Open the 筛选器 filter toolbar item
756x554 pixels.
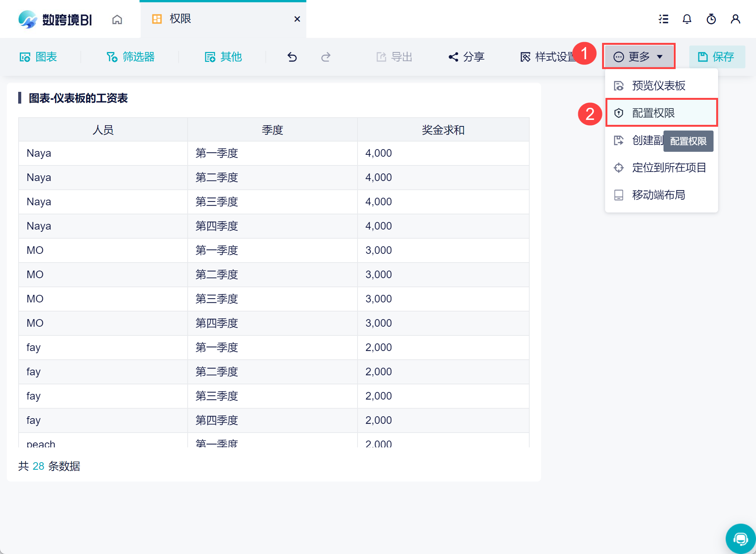130,57
